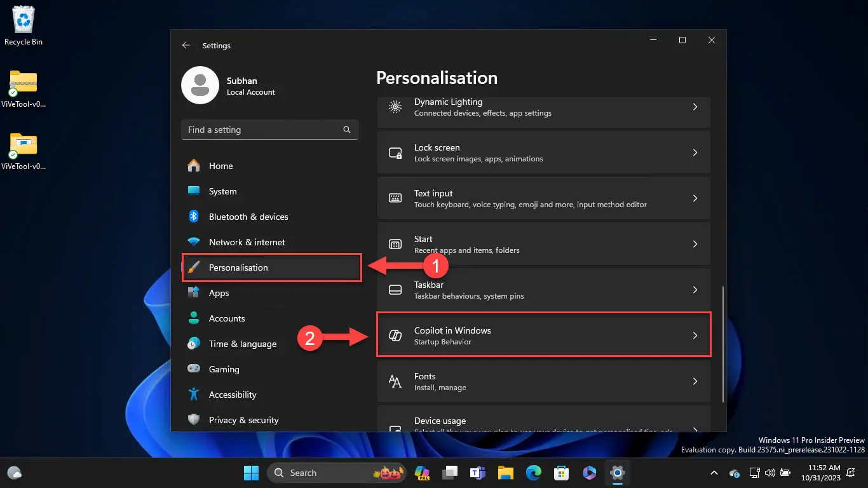Open the Gaming settings category
This screenshot has width=868, height=488.
(x=271, y=369)
